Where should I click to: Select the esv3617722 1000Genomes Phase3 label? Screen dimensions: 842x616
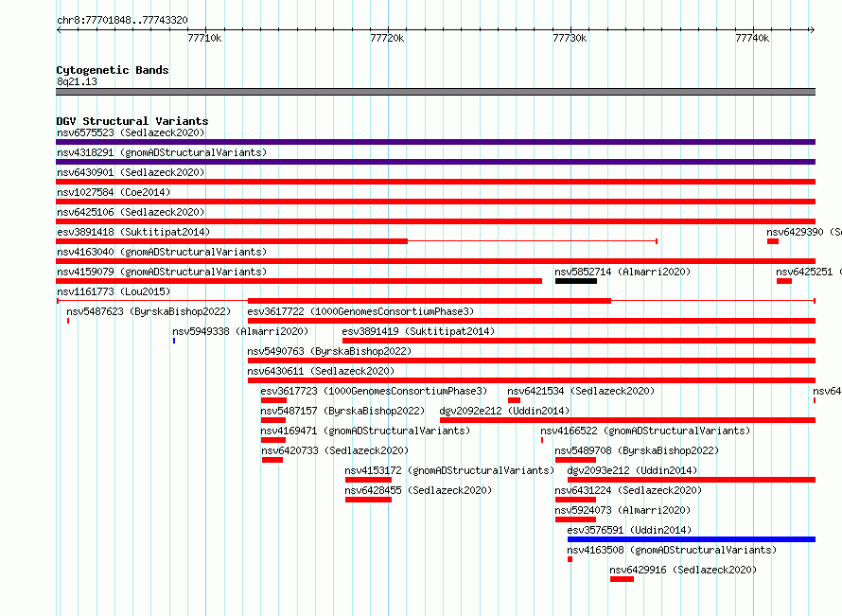360,311
